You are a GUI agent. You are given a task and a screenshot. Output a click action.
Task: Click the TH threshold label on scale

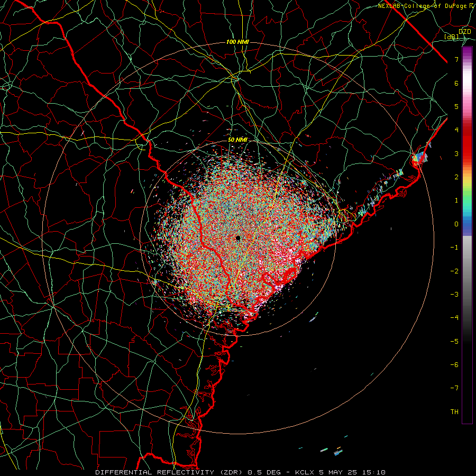click(x=454, y=412)
